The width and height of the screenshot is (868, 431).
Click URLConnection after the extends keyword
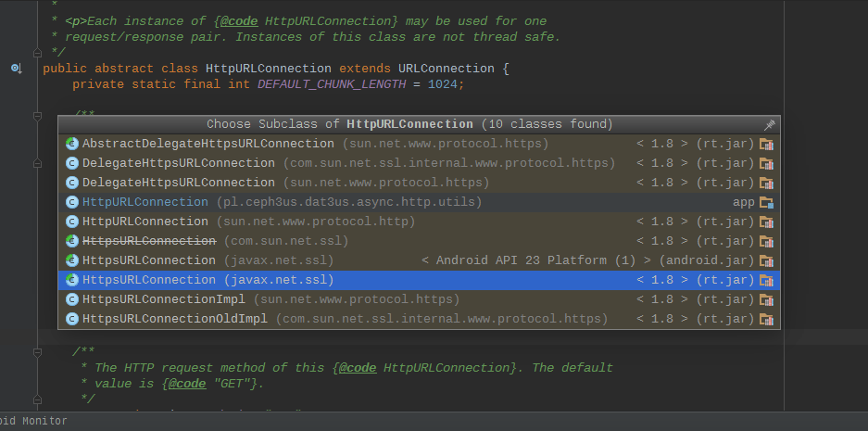447,69
